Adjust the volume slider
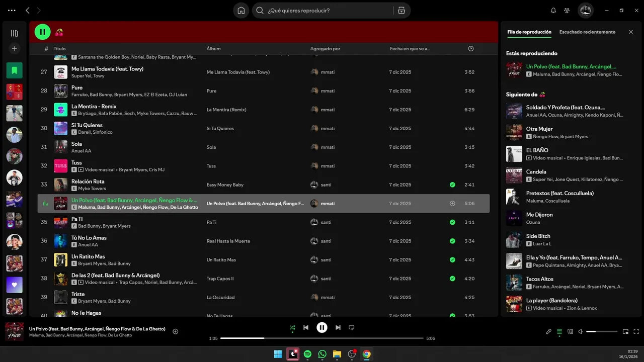 602,332
